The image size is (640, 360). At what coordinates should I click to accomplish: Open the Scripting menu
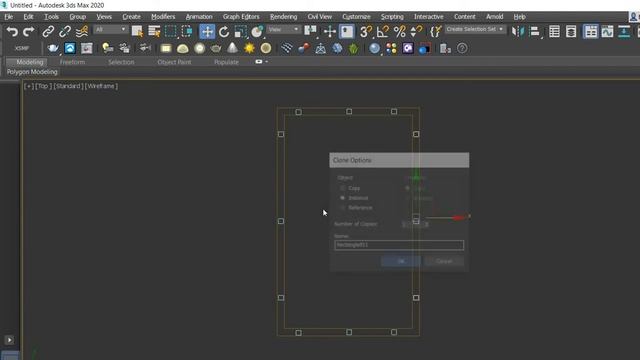point(392,17)
